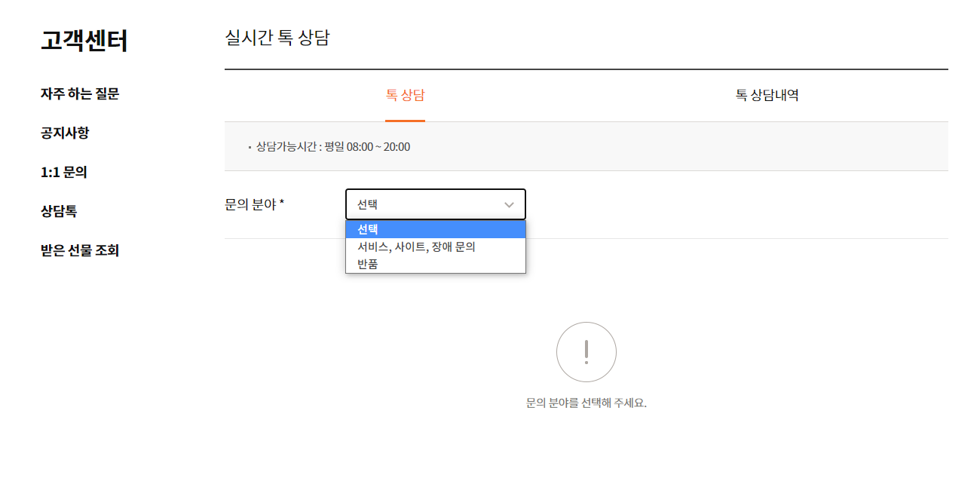Click the 상담가능시간 notice text
This screenshot has height=490, width=980.
click(333, 147)
